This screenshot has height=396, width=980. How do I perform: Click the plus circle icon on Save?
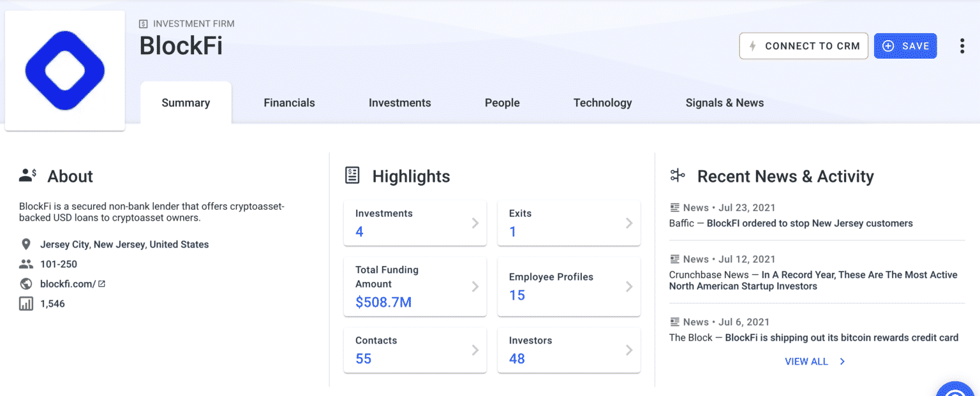tap(888, 46)
